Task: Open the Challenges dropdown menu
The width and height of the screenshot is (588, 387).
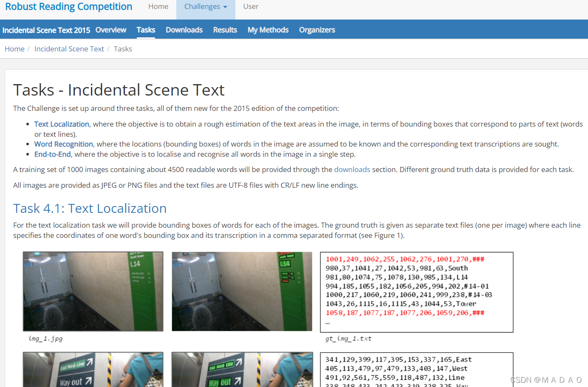Action: 202,6
